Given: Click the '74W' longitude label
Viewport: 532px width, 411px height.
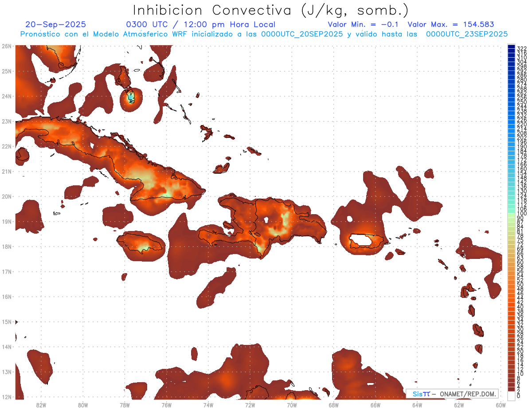Looking at the screenshot, I should pos(208,405).
